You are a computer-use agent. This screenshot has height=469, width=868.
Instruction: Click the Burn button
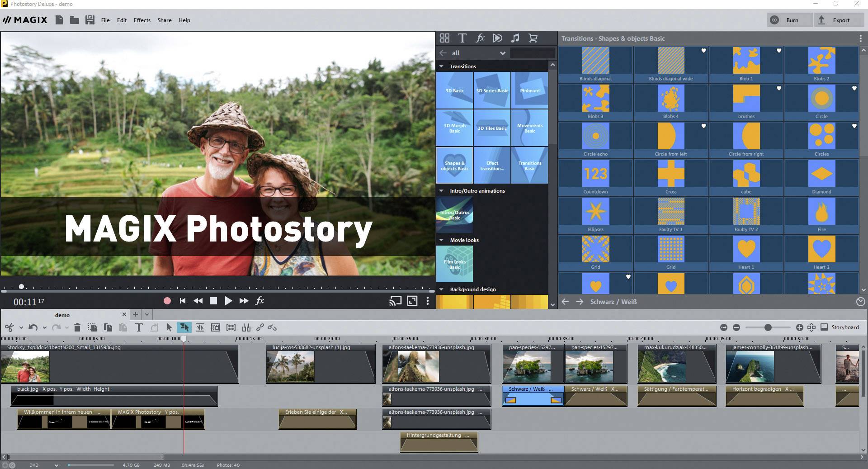(x=789, y=20)
